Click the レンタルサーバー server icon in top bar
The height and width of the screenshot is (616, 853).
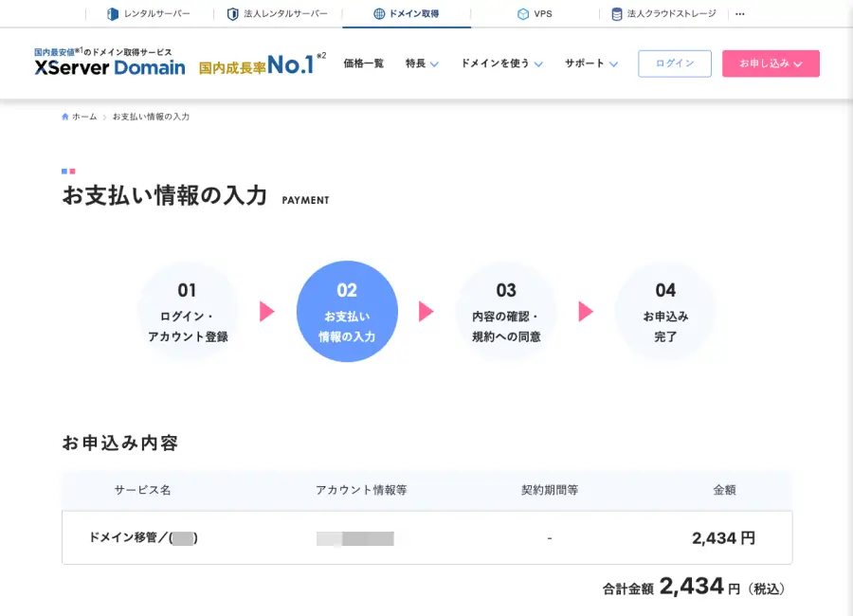coord(112,13)
